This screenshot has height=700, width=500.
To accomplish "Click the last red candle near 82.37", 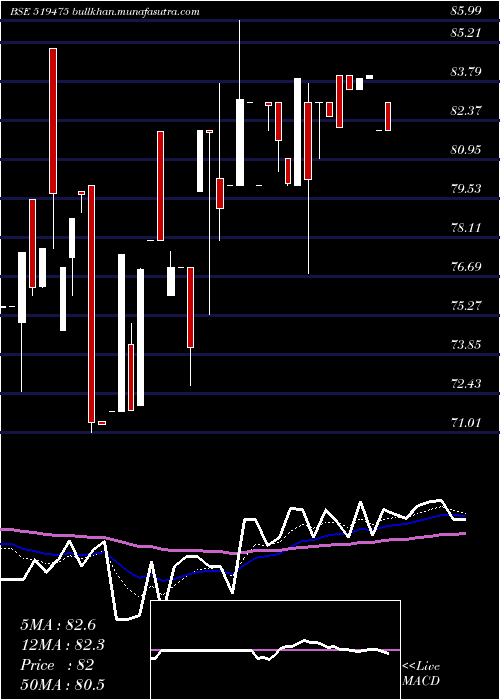I will (x=388, y=117).
